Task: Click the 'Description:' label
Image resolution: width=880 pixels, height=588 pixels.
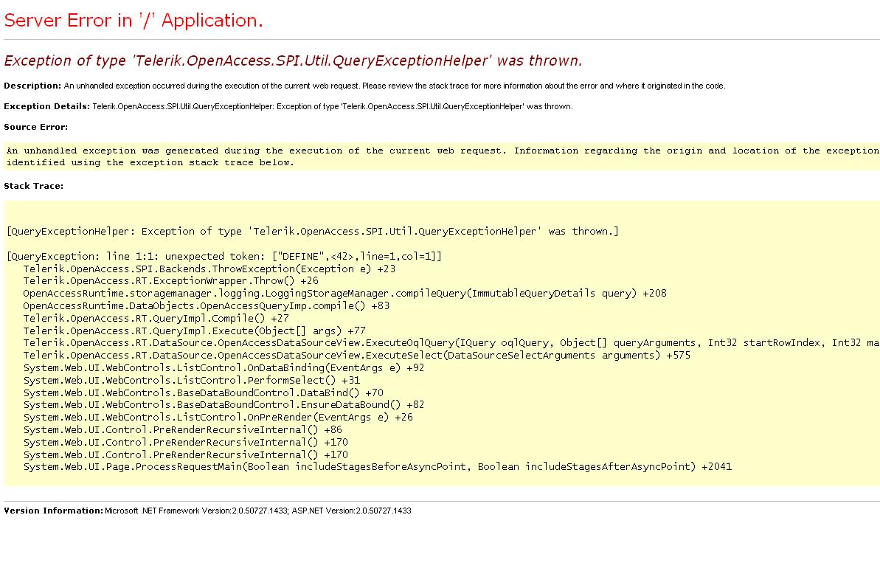Action: [32, 86]
